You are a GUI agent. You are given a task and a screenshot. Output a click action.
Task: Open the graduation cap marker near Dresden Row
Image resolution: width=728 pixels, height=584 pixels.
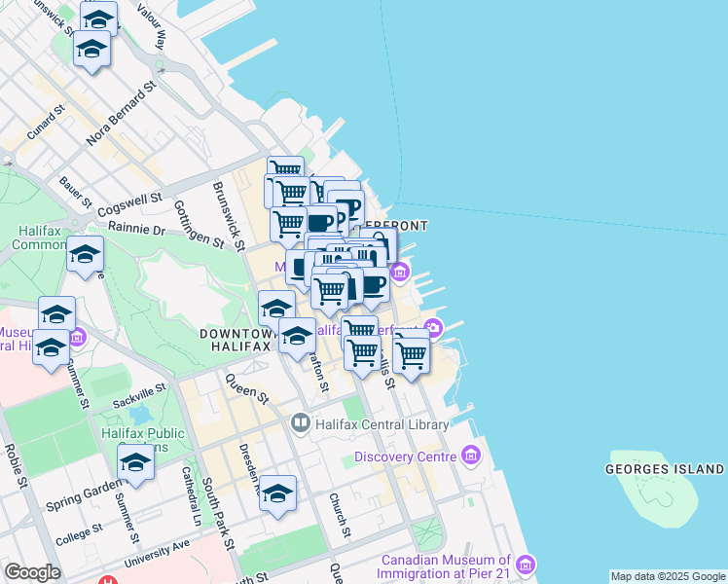point(277,493)
